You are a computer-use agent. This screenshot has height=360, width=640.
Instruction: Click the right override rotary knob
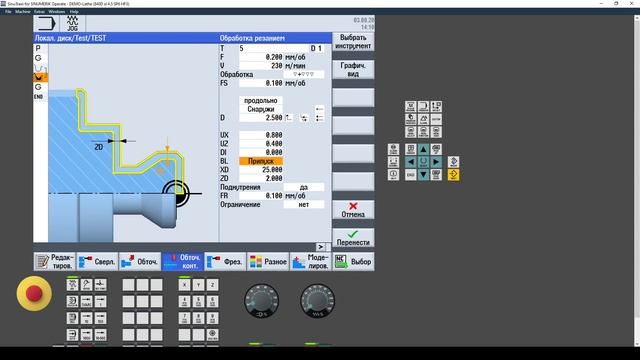pyautogui.click(x=318, y=301)
